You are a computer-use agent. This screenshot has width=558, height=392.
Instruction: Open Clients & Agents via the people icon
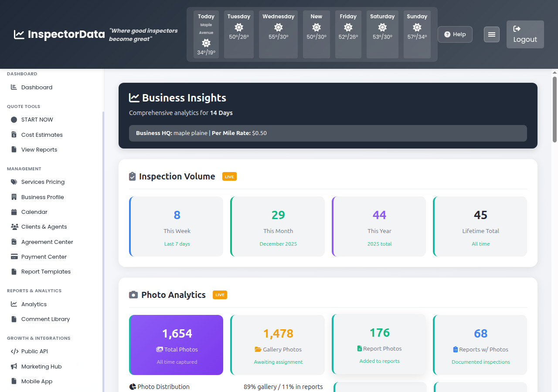(x=14, y=226)
